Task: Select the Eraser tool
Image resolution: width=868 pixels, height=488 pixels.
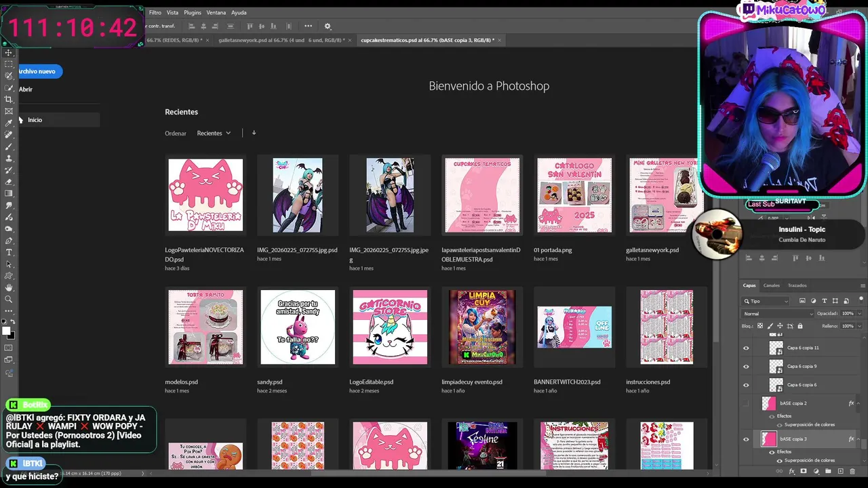Action: pyautogui.click(x=9, y=182)
